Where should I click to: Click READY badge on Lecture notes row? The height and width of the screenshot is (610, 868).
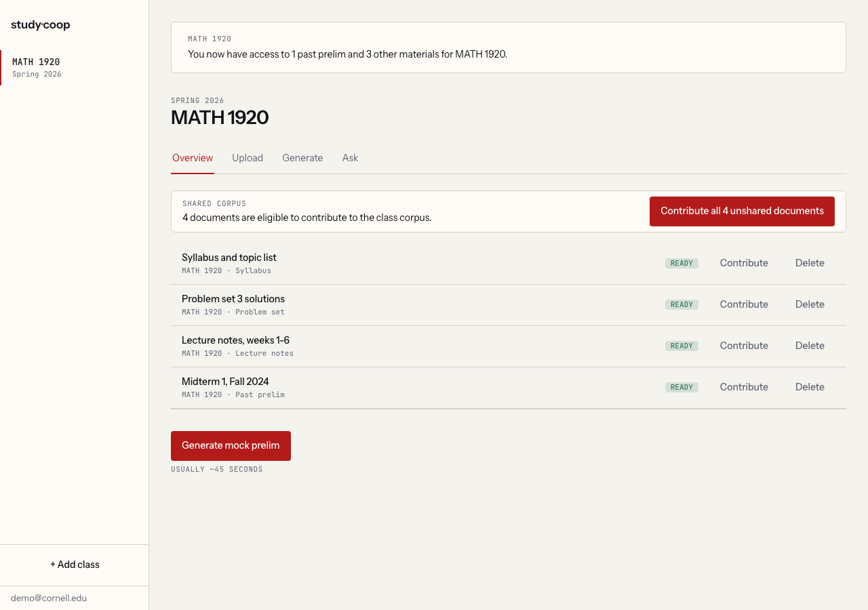tap(682, 346)
